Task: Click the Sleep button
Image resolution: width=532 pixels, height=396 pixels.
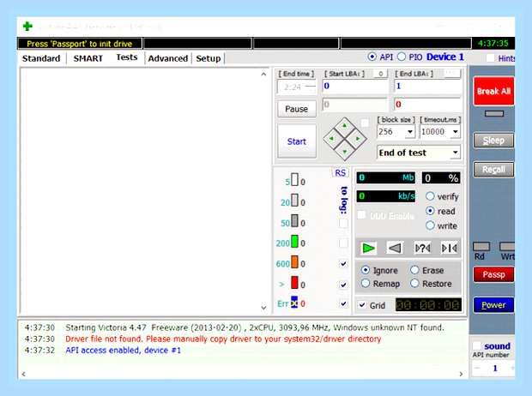Action: [493, 140]
